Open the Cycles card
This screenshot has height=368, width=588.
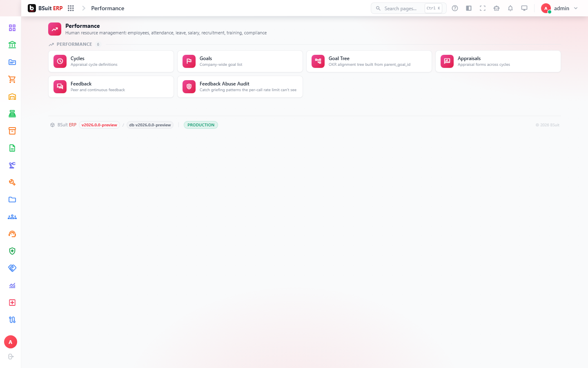(111, 61)
